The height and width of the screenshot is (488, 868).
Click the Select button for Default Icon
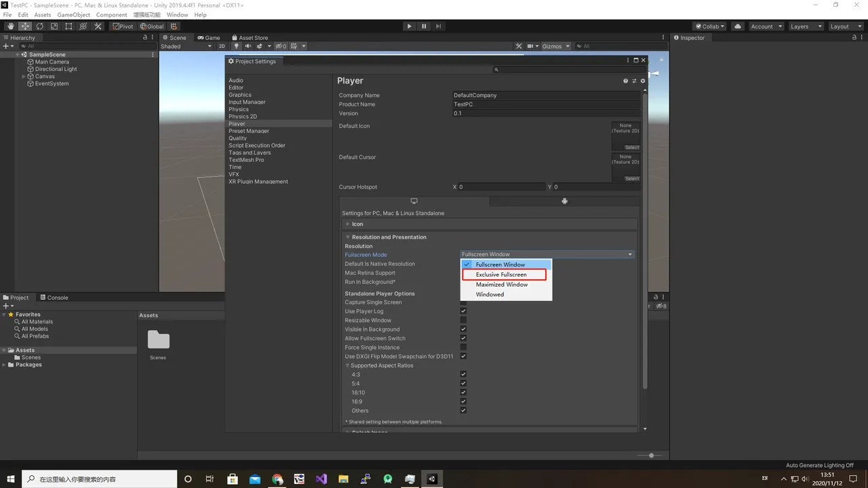point(632,147)
